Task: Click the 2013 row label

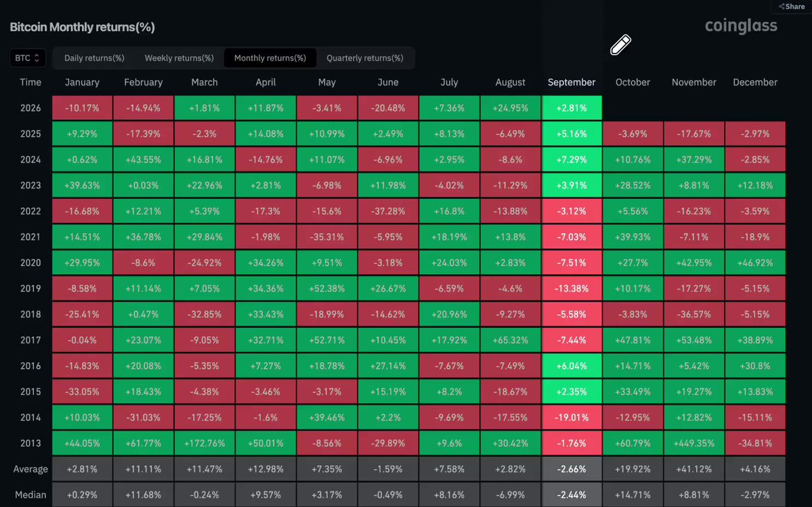Action: point(30,443)
